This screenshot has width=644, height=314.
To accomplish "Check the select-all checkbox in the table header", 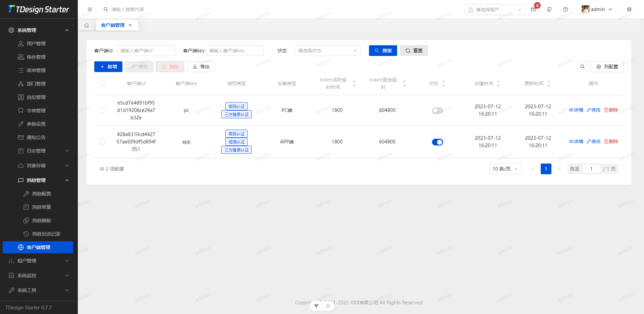I will (x=103, y=83).
